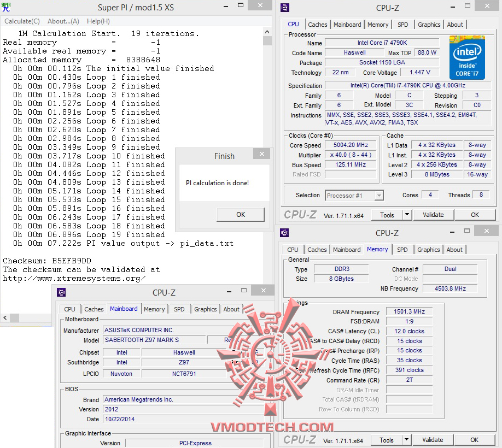Viewport: 502px width, 448px height.
Task: Click the Intel Core i7 4790K name field
Action: pyautogui.click(x=382, y=43)
